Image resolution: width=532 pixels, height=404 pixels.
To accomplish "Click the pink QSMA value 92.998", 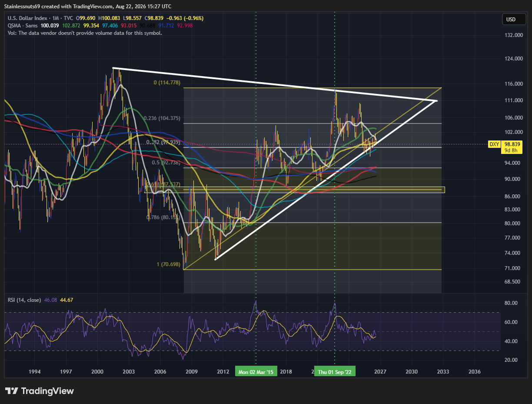I will tap(185, 26).
